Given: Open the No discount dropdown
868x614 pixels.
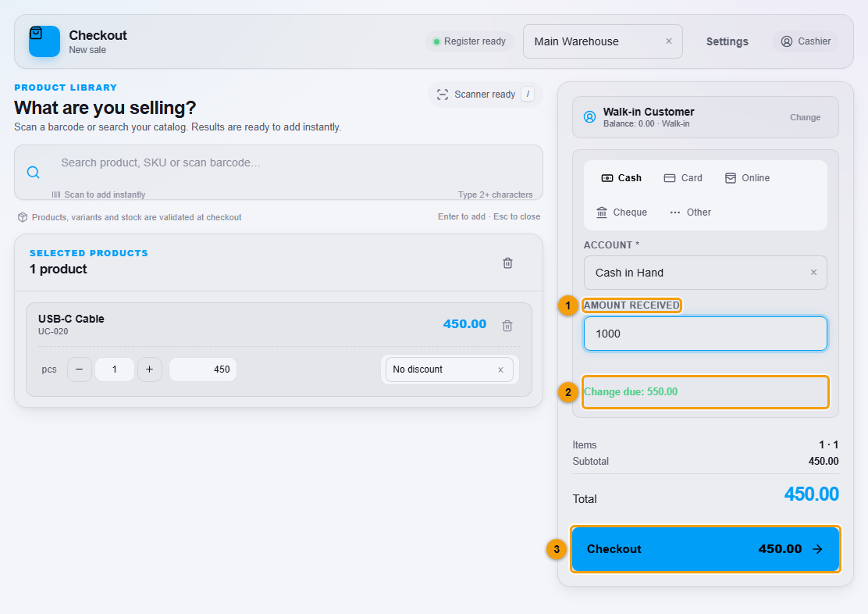Looking at the screenshot, I should click(x=450, y=369).
